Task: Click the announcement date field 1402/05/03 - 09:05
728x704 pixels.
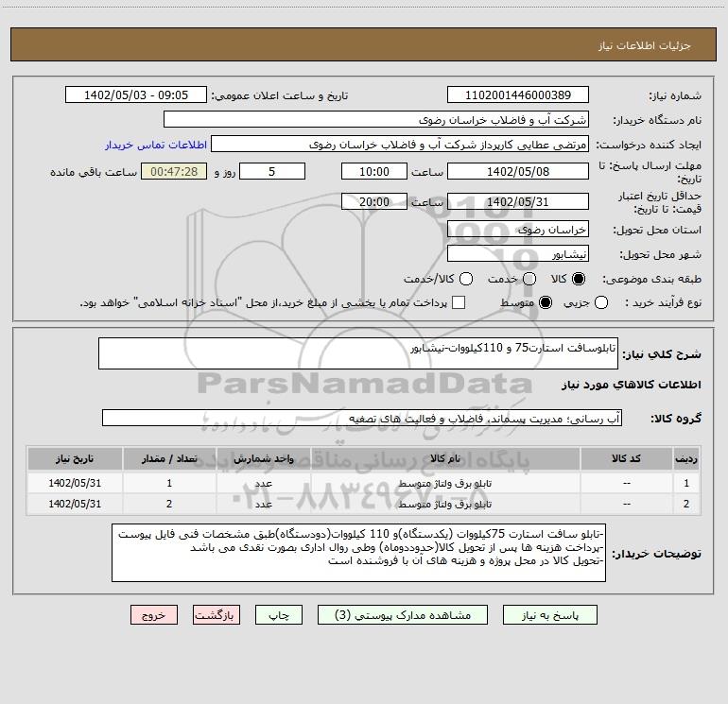Action: click(136, 94)
